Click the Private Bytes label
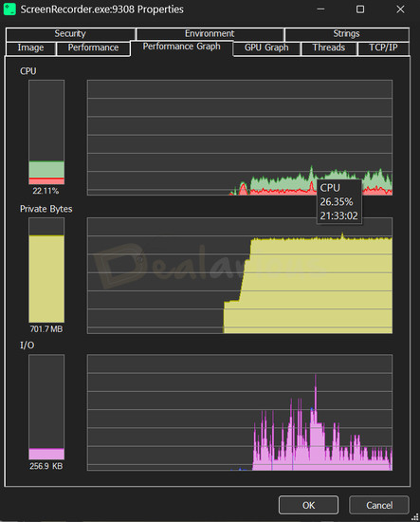Viewport: 420px width, 522px height. pyautogui.click(x=46, y=209)
